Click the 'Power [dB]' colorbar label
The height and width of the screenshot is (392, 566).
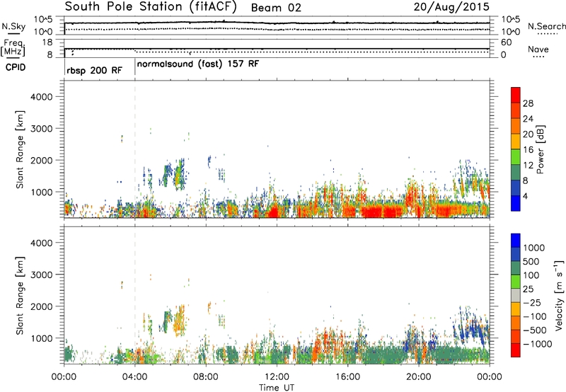541,149
